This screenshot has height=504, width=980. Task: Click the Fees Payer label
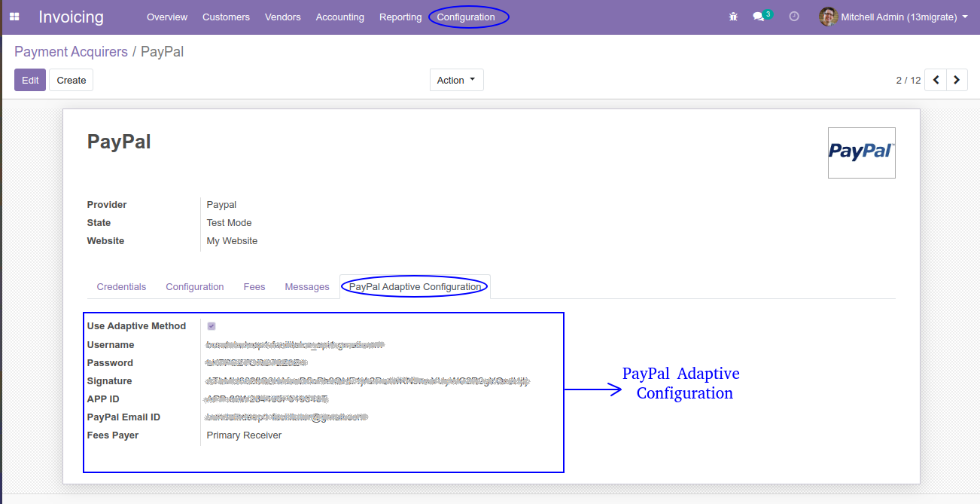[x=113, y=435]
